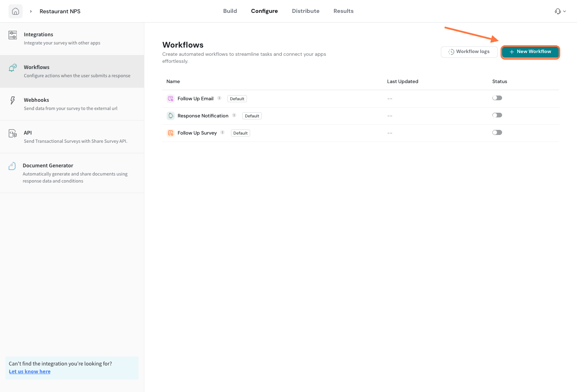
Task: Enable the Response Notification workflow toggle
Action: coord(497,115)
